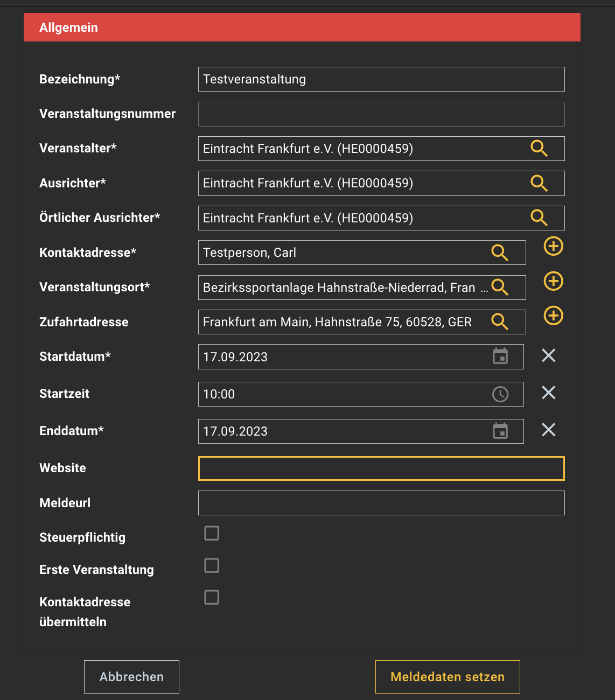Add new Zufahrtadresse using plus icon
This screenshot has height=700, width=615.
click(553, 316)
